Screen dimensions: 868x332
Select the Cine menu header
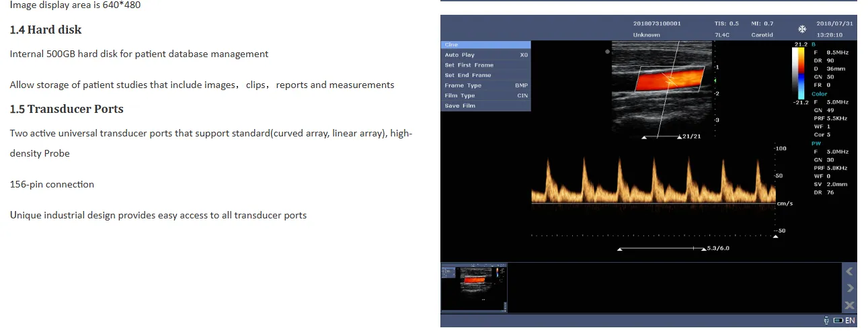[x=485, y=45]
